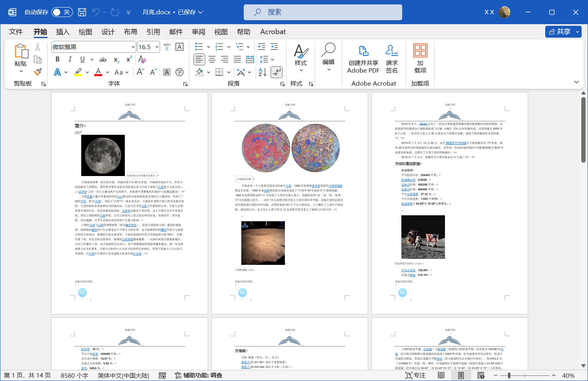Adjust the zoom slider in status bar
The image size is (588, 381).
(509, 375)
